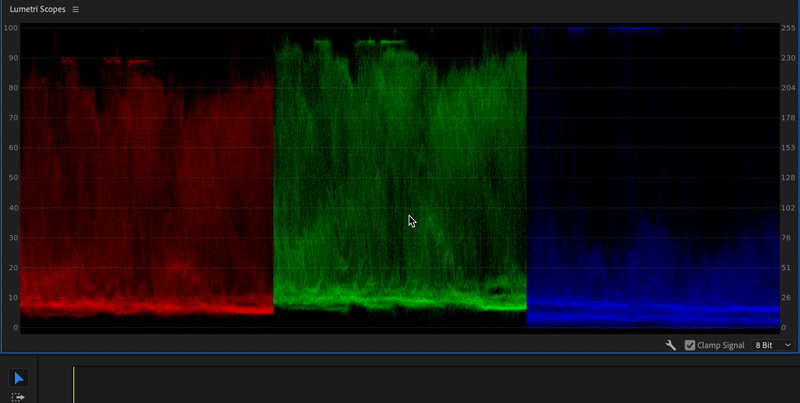Viewport: 800px width, 403px height.
Task: Select the Track Select Forward tool
Action: [x=18, y=397]
